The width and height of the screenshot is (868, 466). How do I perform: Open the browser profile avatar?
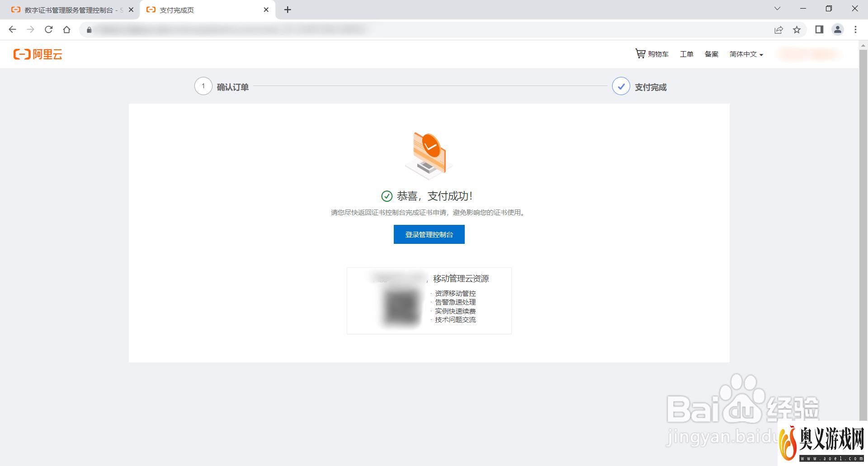click(837, 29)
